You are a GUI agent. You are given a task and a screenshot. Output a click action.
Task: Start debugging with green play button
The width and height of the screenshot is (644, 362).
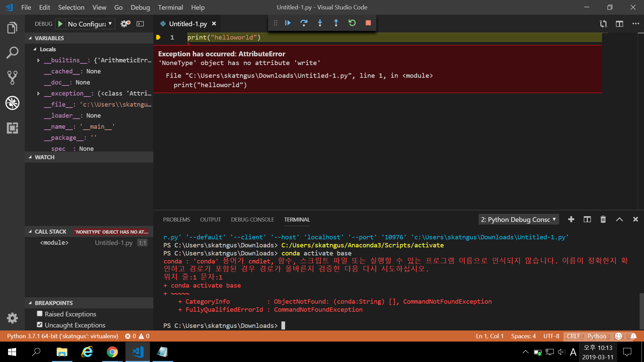[x=60, y=24]
